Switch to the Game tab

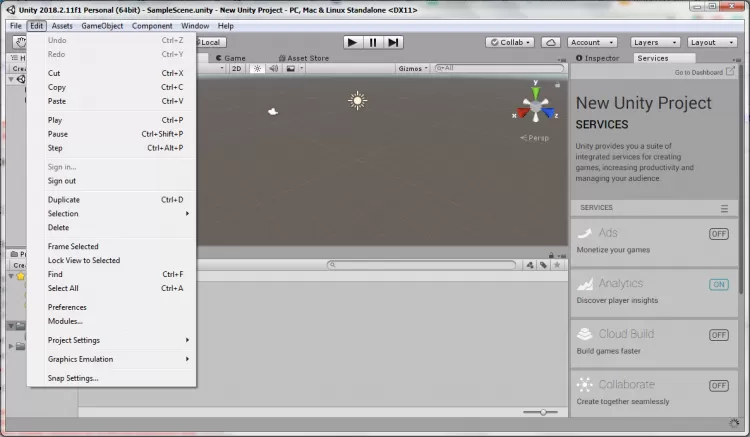point(231,58)
